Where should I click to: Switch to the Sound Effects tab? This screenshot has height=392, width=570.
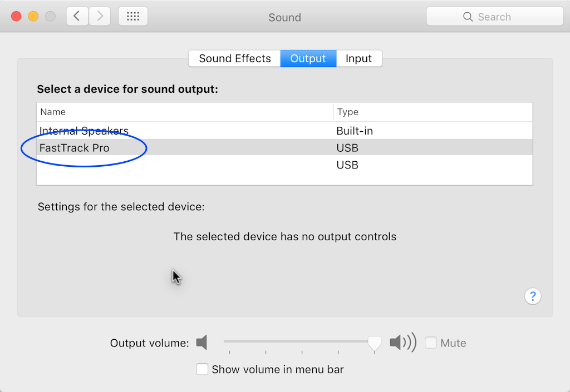click(234, 58)
